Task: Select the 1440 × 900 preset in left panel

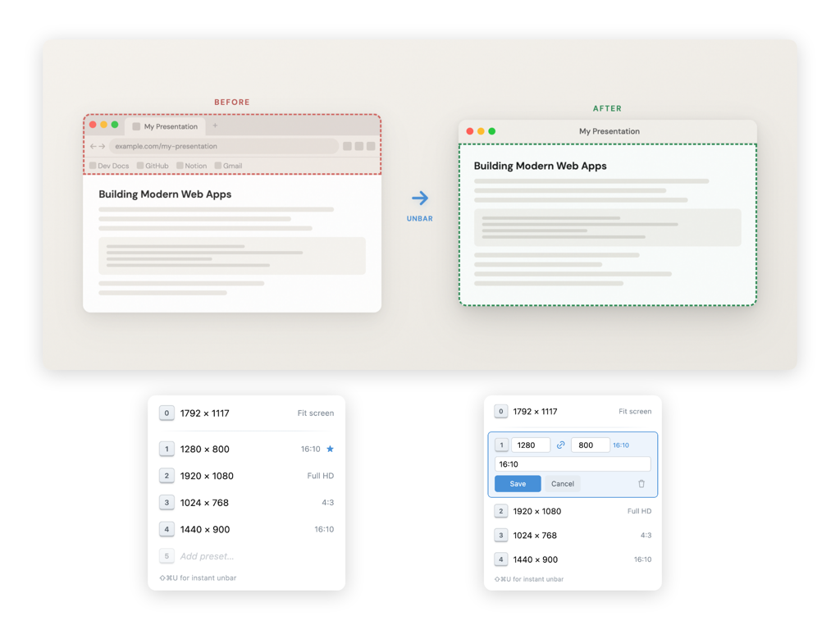Action: pyautogui.click(x=246, y=529)
